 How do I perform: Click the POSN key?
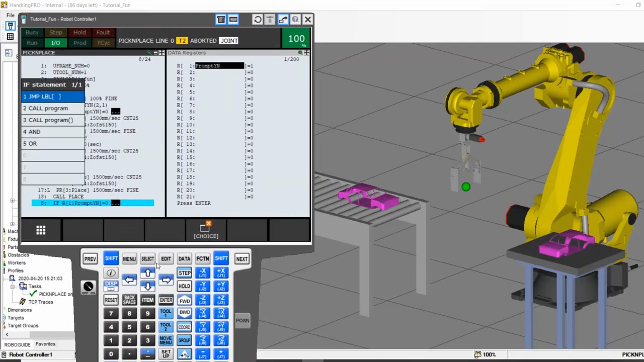tap(243, 320)
